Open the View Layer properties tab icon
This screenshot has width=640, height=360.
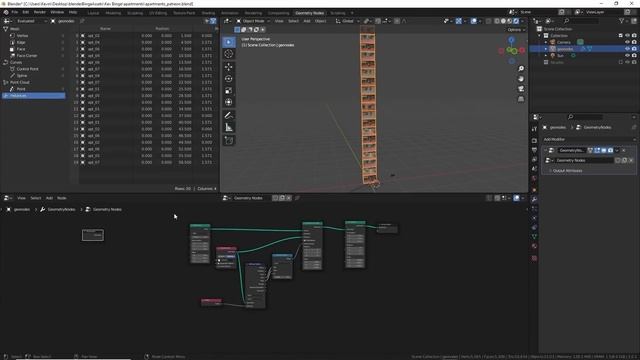[x=534, y=160]
